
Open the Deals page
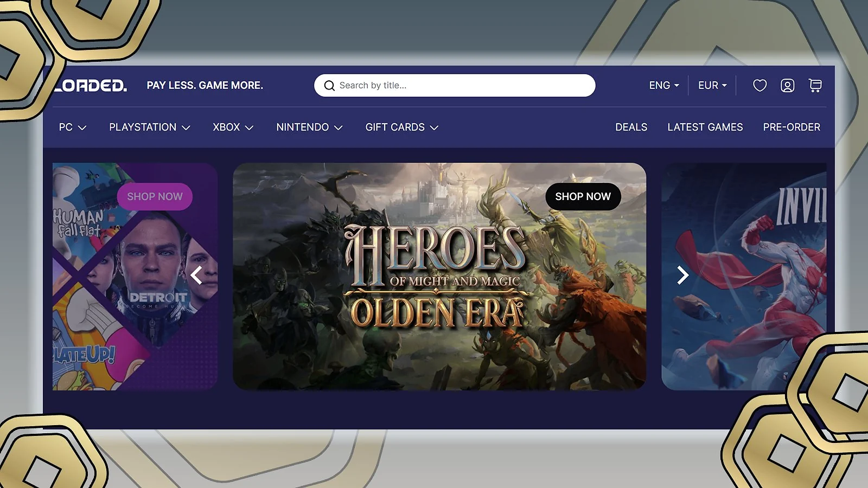coord(631,127)
